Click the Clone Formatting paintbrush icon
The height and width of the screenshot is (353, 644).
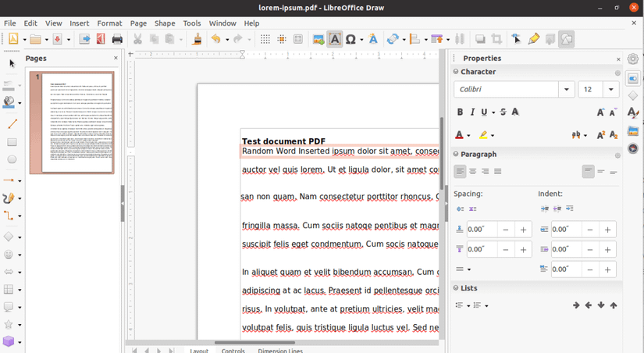point(197,39)
